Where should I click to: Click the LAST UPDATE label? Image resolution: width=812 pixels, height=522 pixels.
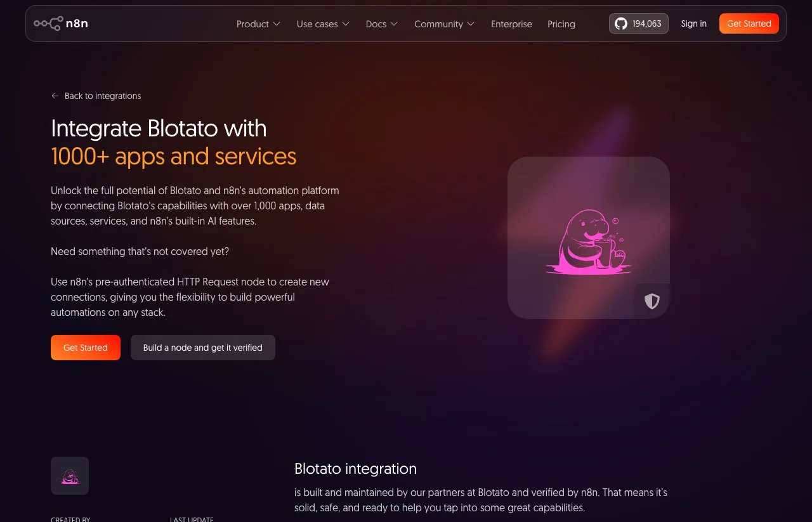pyautogui.click(x=192, y=519)
